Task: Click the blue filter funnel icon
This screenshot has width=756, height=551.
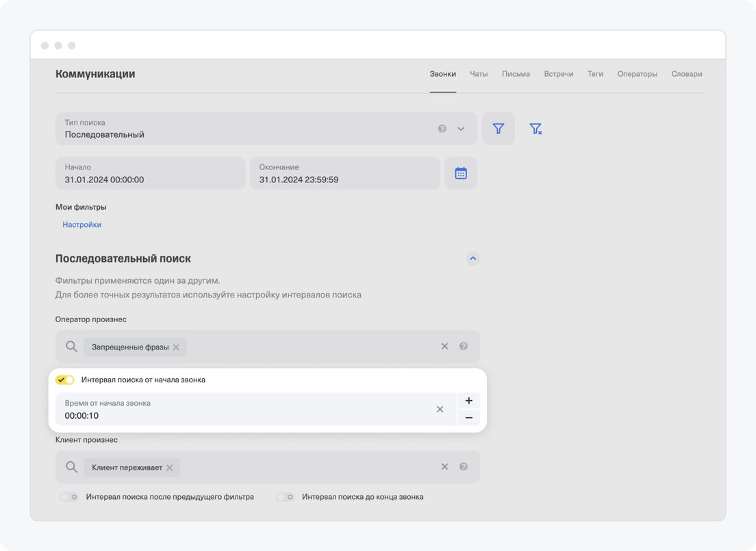Action: point(498,129)
